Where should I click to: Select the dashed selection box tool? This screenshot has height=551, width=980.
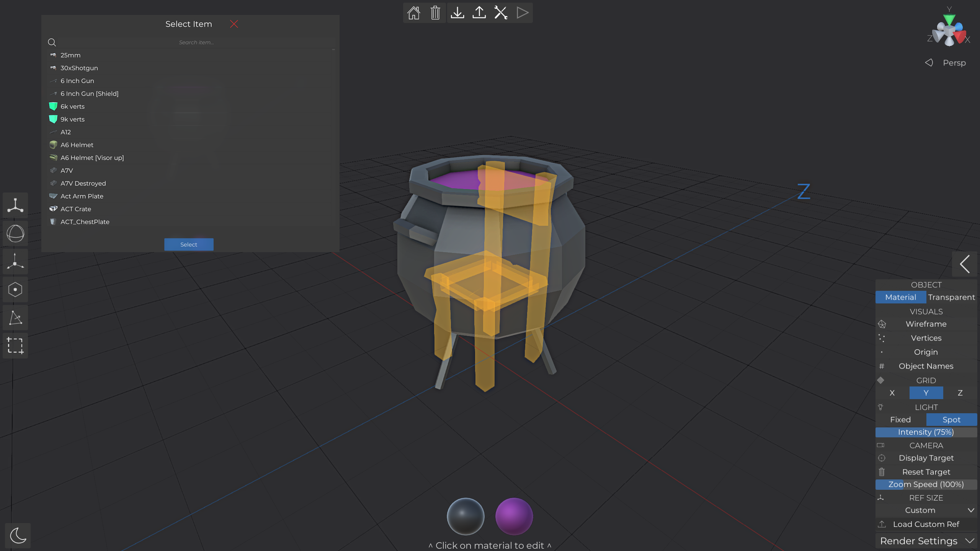point(15,346)
